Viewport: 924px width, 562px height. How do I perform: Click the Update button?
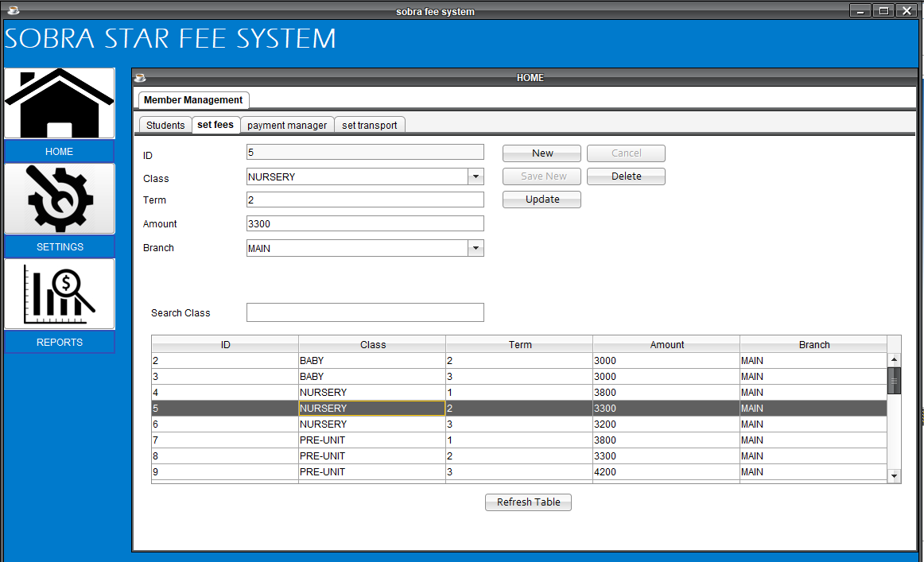point(542,200)
